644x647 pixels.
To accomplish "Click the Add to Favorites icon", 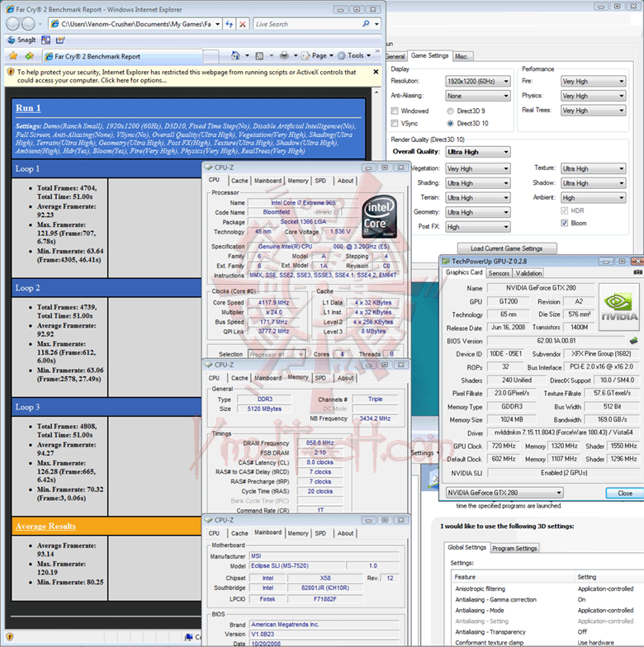I will click(30, 56).
